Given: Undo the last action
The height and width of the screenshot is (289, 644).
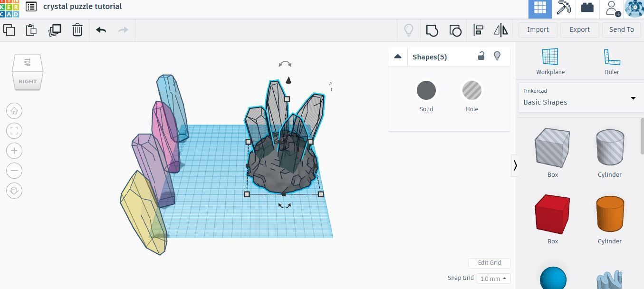Looking at the screenshot, I should tap(100, 30).
